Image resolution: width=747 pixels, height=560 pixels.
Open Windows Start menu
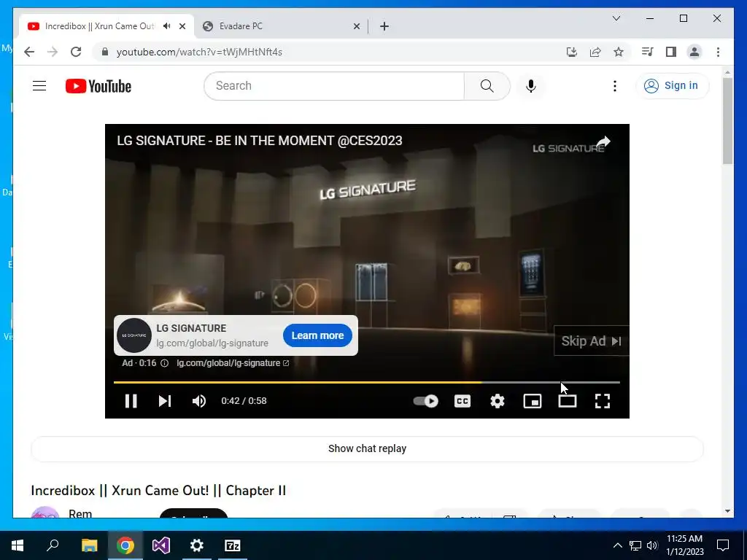(x=18, y=545)
